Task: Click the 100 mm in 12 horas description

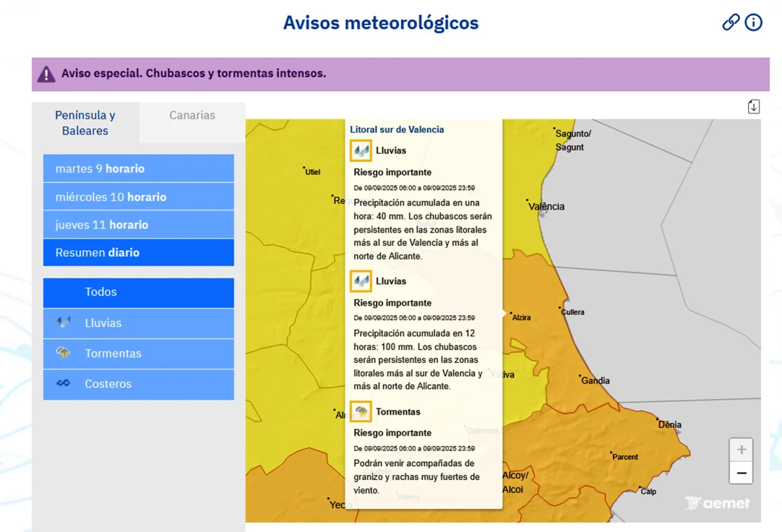Action: click(x=418, y=359)
